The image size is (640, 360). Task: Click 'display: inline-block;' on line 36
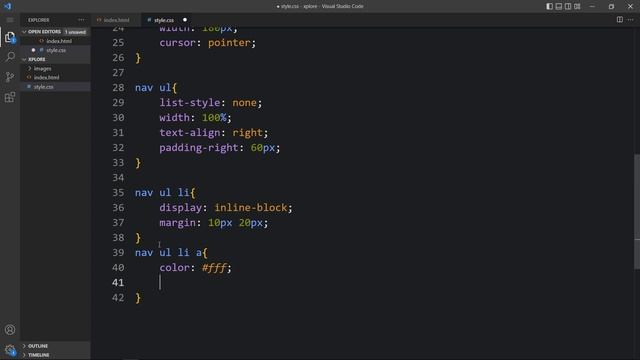point(226,208)
